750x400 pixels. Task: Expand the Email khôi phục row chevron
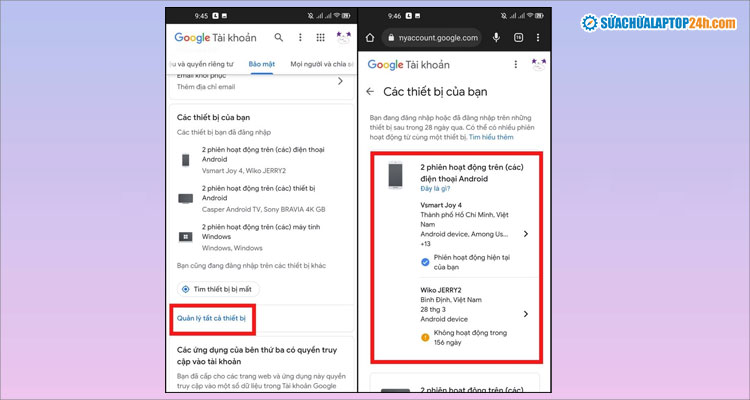340,81
